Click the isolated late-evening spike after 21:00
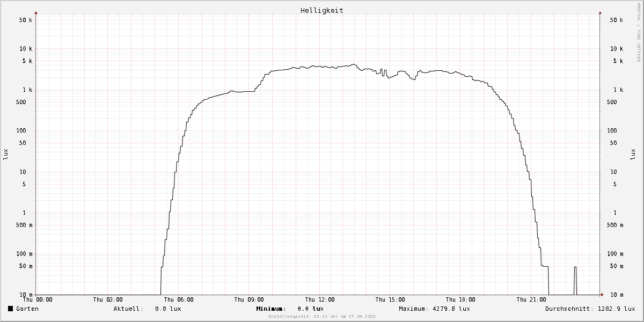 coord(575,280)
